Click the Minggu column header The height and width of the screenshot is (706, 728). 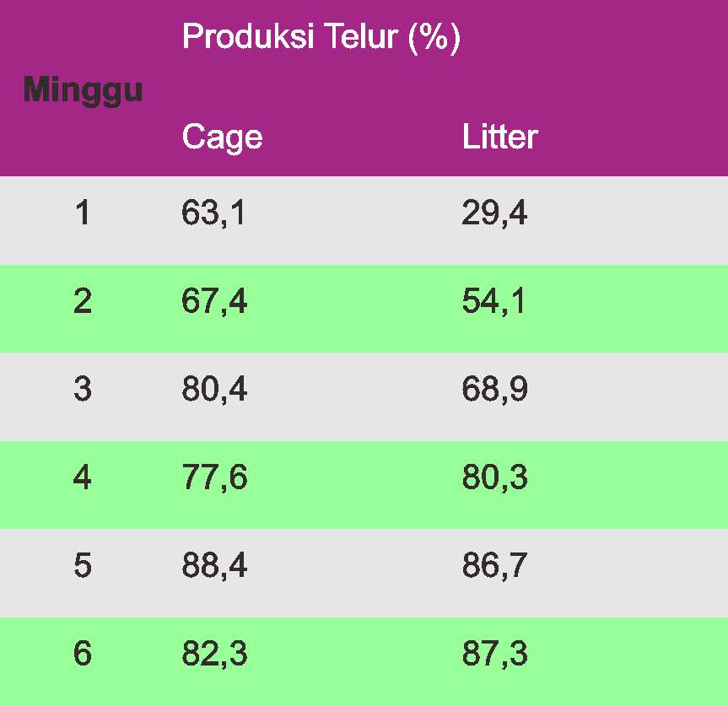coord(83,89)
